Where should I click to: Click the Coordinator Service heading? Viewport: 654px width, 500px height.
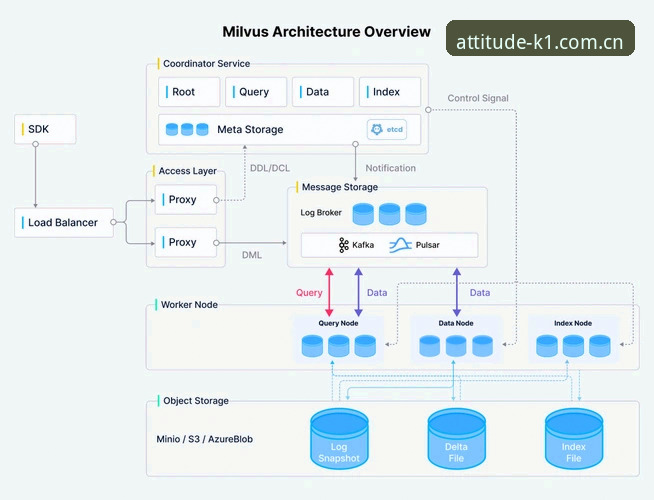point(206,64)
